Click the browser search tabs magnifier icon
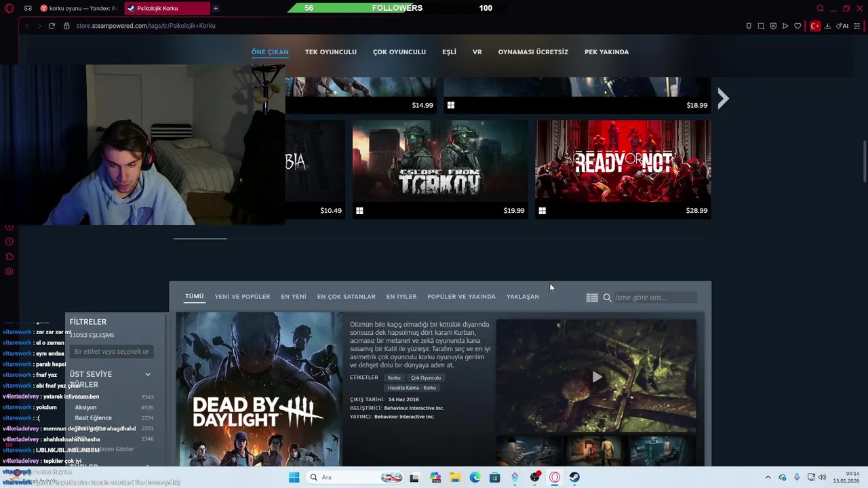The image size is (868, 488). pos(821,8)
